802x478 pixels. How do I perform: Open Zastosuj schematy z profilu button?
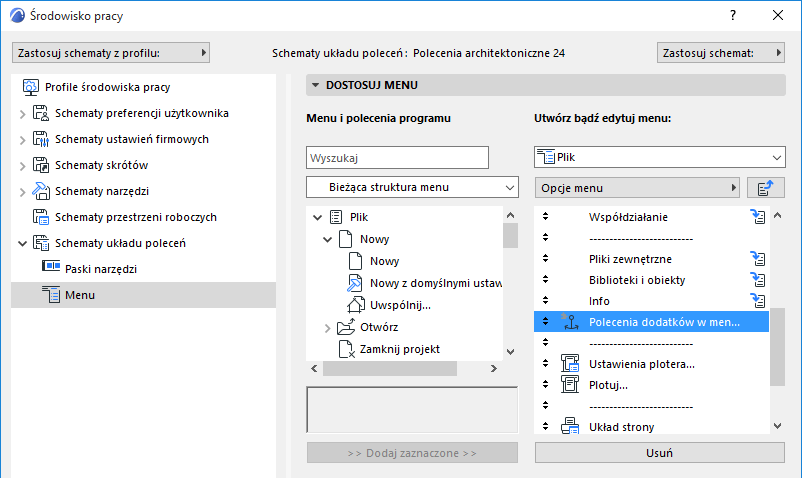click(110, 52)
